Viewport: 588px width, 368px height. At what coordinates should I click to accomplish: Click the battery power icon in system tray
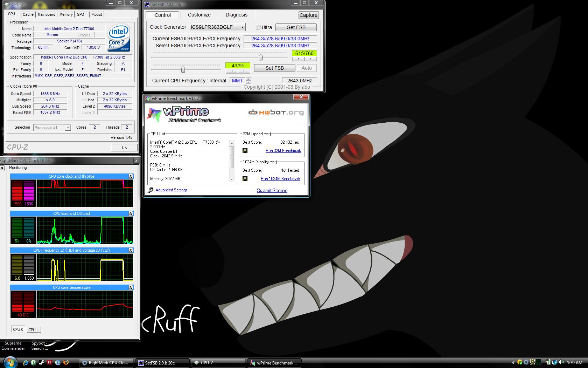point(549,363)
